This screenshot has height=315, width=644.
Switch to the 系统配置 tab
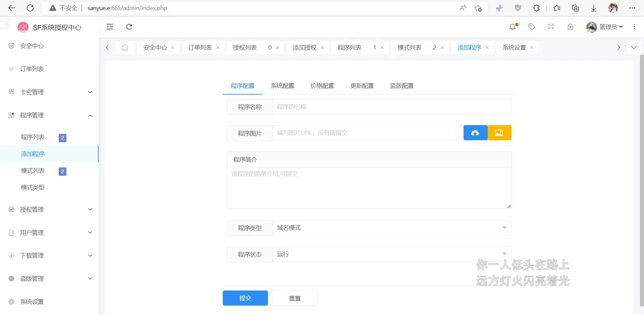point(282,86)
